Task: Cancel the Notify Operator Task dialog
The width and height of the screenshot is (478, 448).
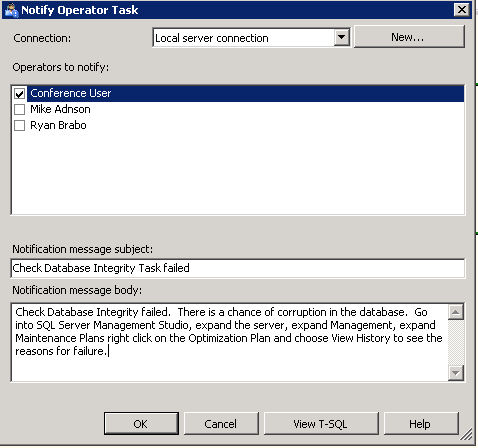Action: click(221, 424)
